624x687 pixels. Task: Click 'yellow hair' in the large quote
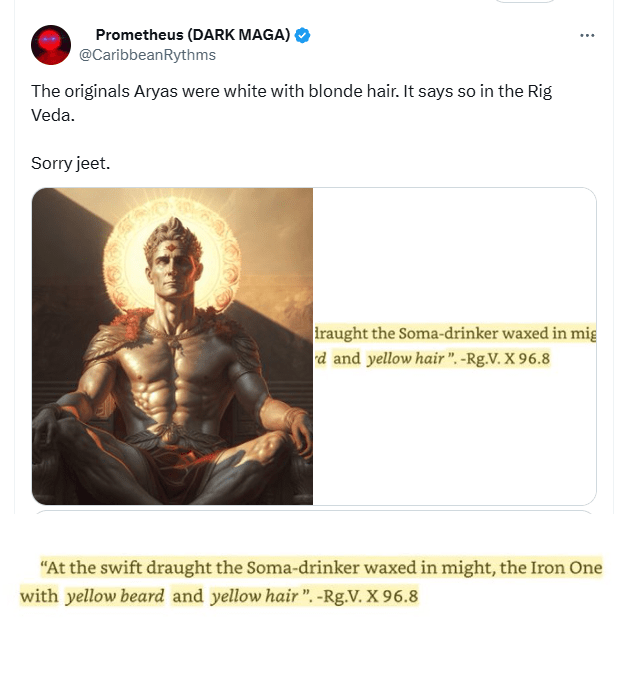point(254,597)
